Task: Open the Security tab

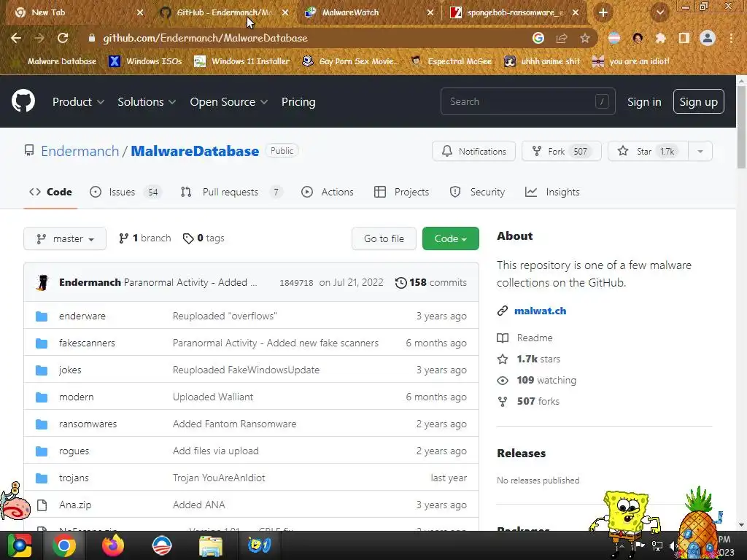Action: [477, 192]
